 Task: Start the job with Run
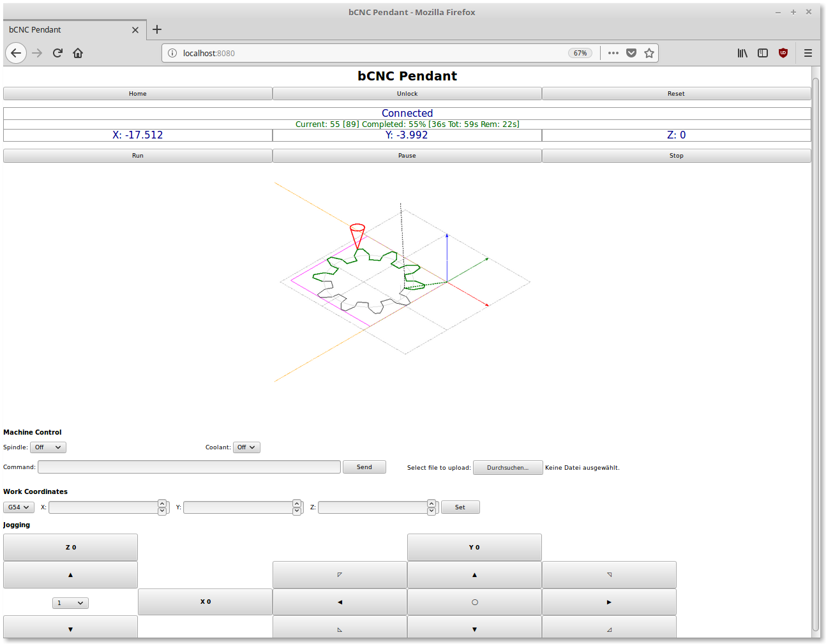(138, 156)
